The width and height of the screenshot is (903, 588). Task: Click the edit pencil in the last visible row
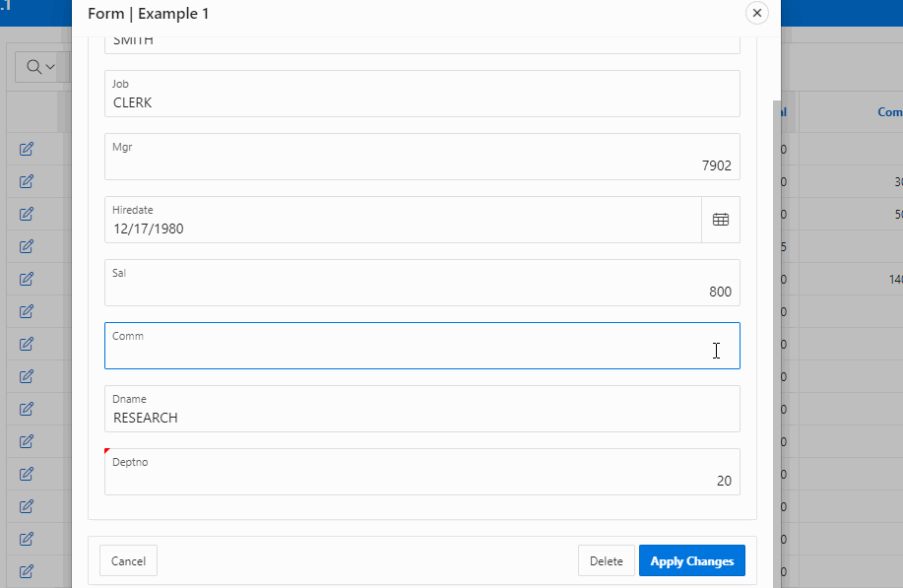tap(27, 570)
